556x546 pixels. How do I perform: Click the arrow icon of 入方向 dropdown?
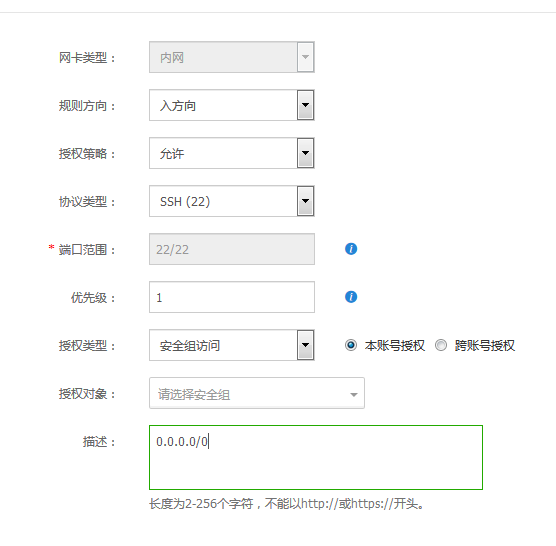pyautogui.click(x=305, y=105)
